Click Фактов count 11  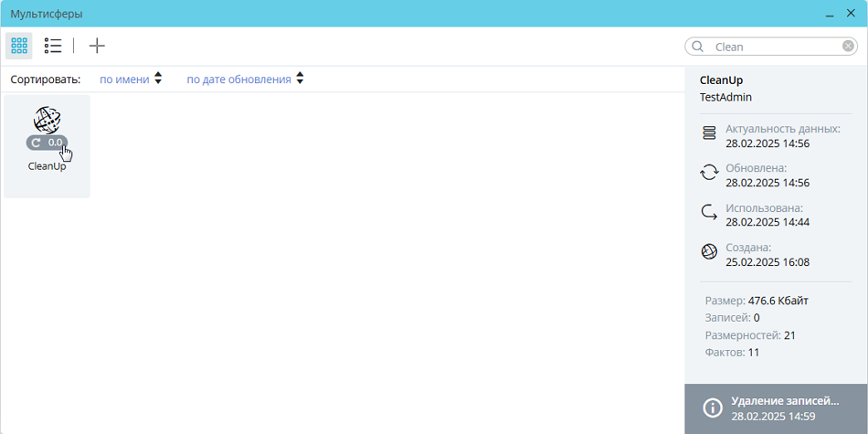click(754, 353)
